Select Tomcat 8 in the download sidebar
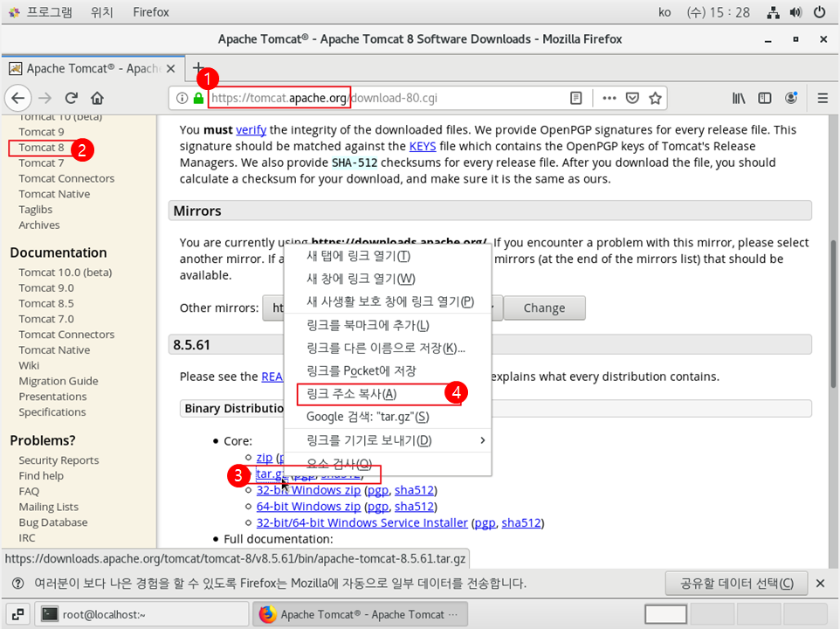 [x=41, y=148]
